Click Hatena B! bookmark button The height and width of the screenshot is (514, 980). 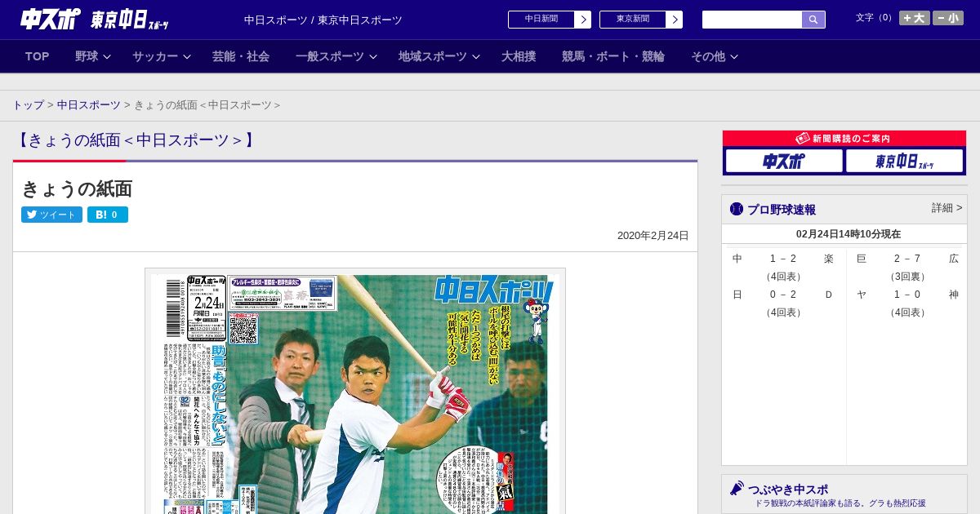point(108,215)
